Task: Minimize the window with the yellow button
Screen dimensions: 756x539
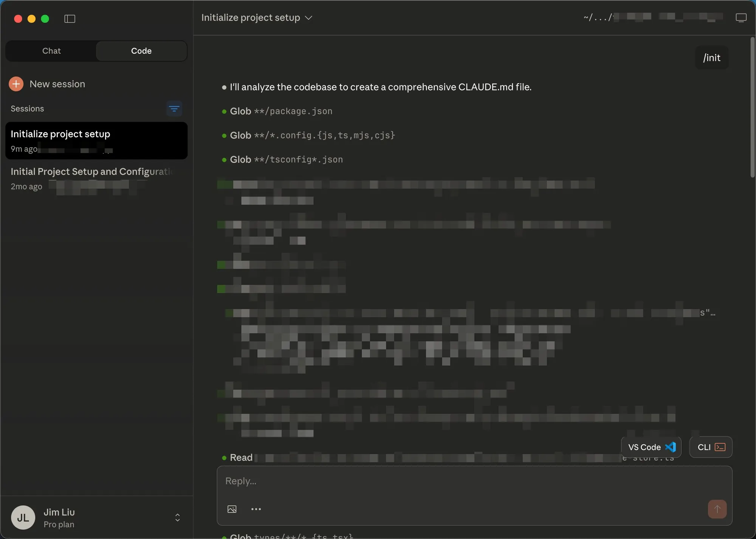Action: [31, 19]
